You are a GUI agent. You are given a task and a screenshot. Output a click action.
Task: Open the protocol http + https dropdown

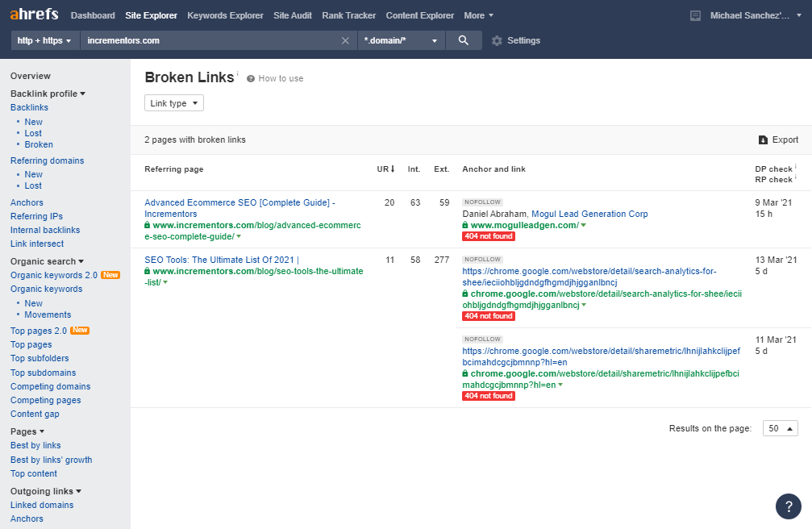(46, 40)
